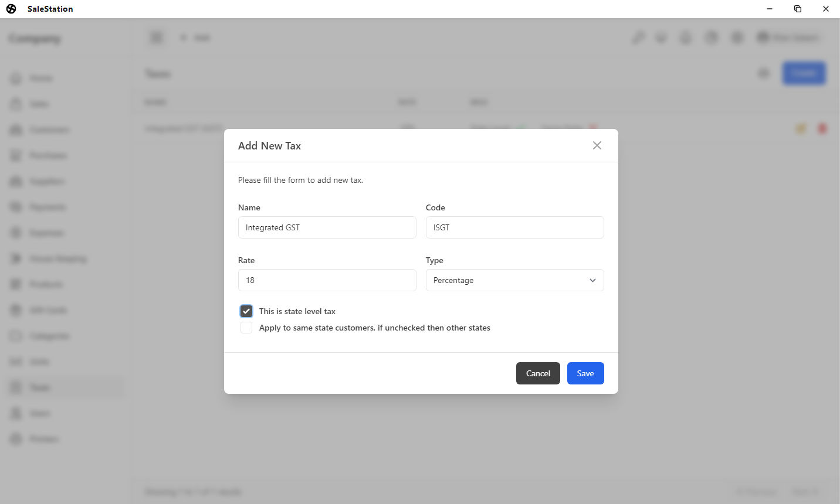
Task: Close the Add New Tax dialog
Action: (597, 145)
